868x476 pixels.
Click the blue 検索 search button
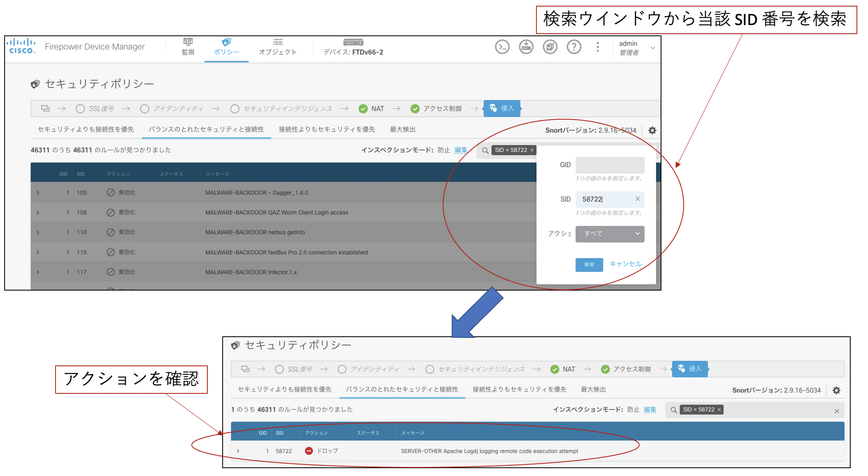tap(589, 265)
